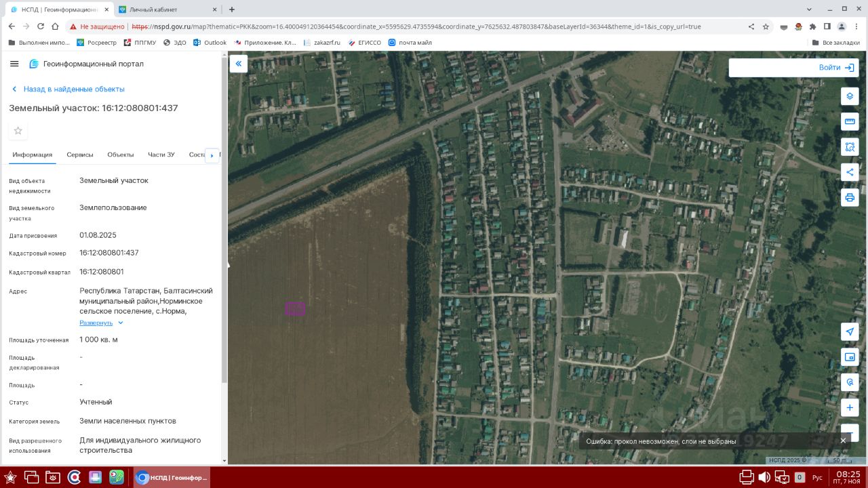Open the 'Приложение. Кл...' bookmark

265,43
